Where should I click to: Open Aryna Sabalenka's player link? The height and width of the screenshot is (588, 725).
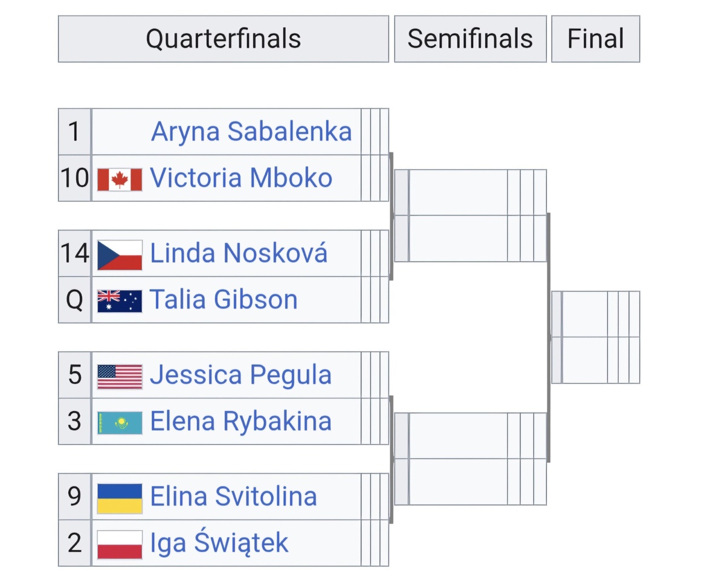point(251,132)
